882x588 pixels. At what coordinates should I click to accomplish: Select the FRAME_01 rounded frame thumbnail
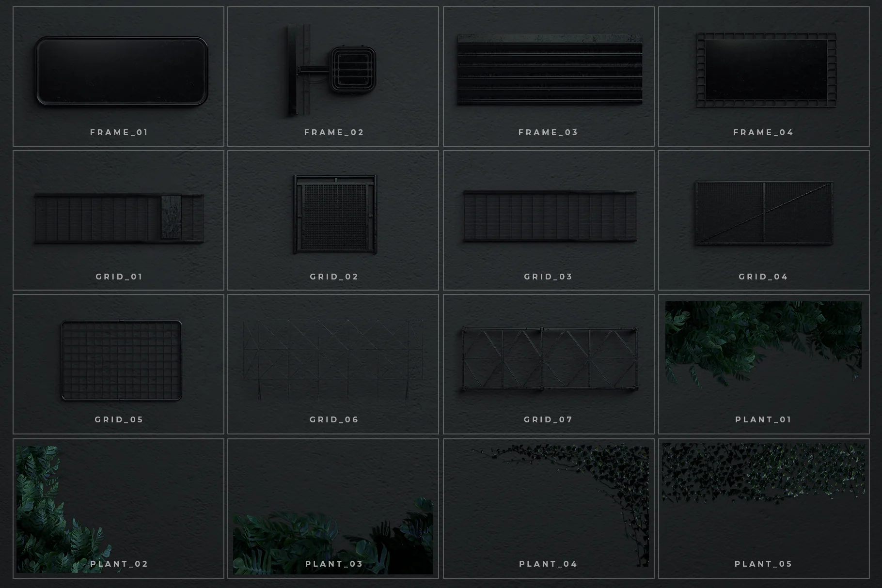tap(118, 77)
